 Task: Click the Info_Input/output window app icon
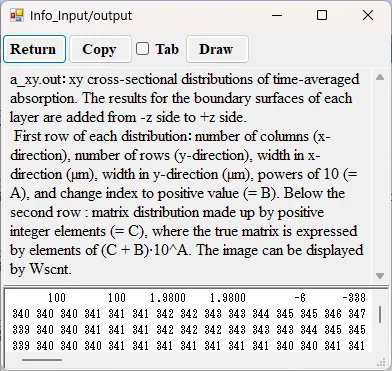16,15
